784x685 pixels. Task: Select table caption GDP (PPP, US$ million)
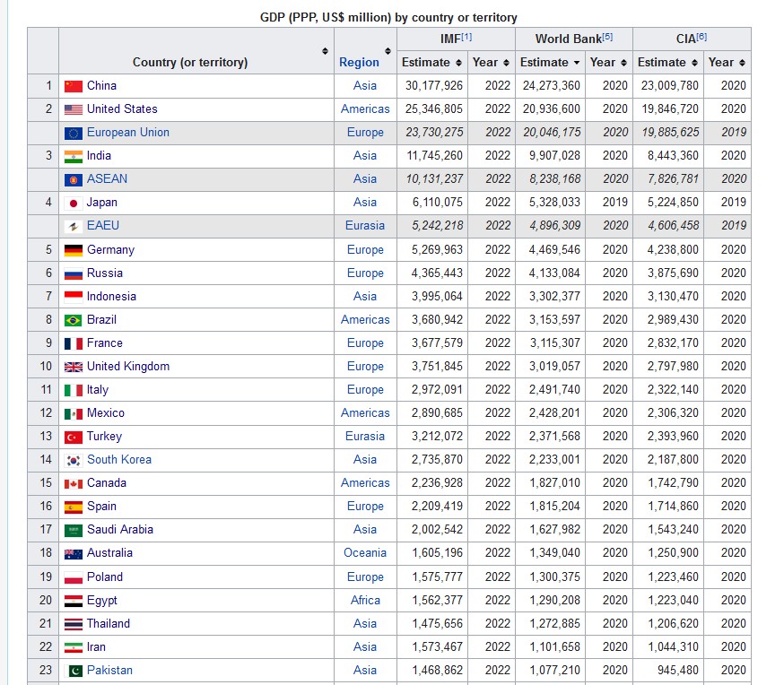click(x=388, y=18)
